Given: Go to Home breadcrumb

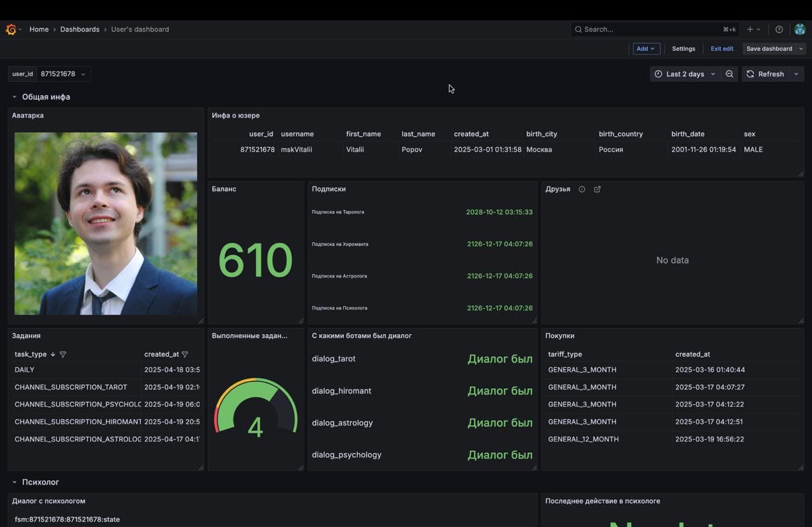Looking at the screenshot, I should click(39, 29).
